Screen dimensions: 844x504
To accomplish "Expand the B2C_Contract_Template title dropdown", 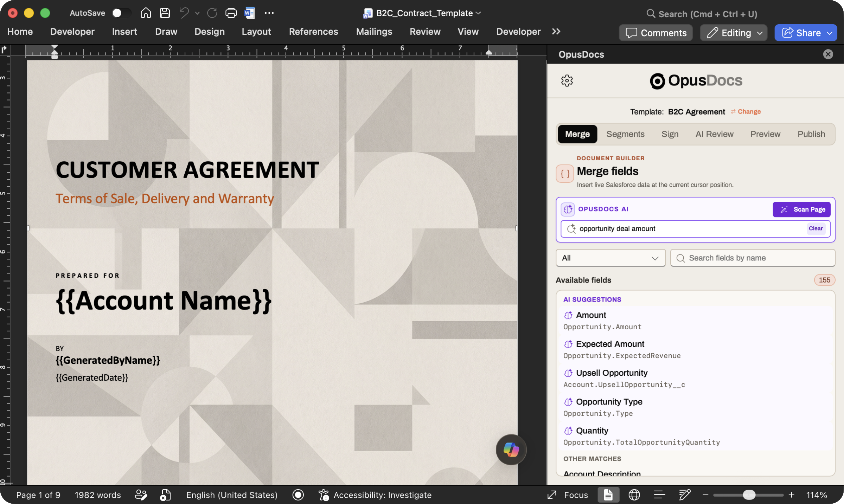I will [478, 13].
